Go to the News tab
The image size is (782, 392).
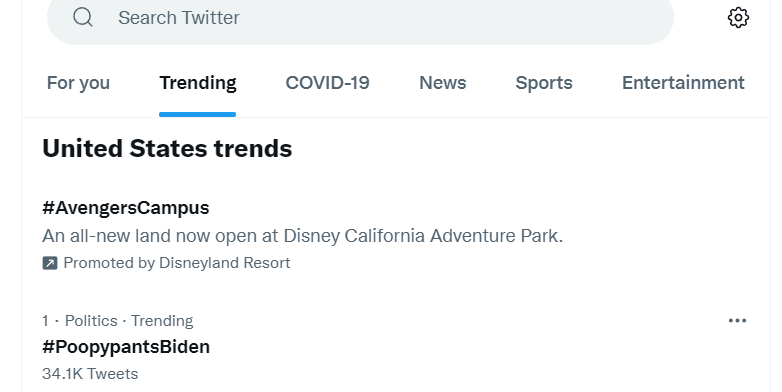[442, 83]
